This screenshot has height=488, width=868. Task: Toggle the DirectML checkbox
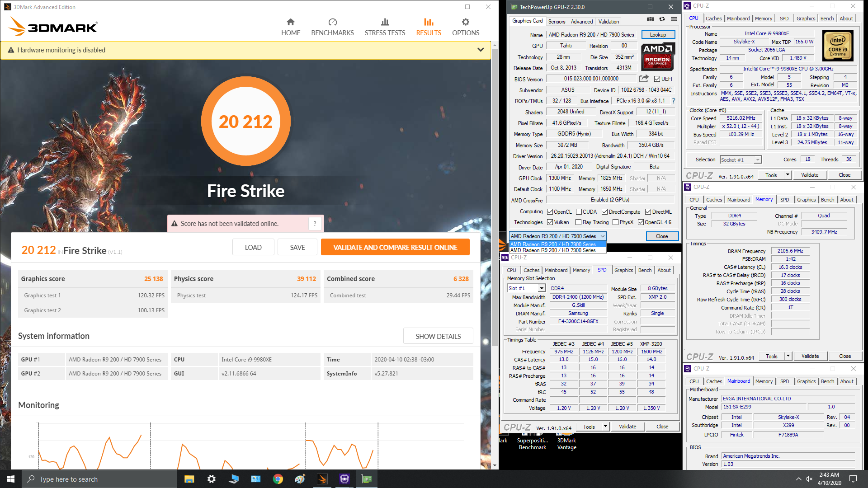[x=648, y=211]
